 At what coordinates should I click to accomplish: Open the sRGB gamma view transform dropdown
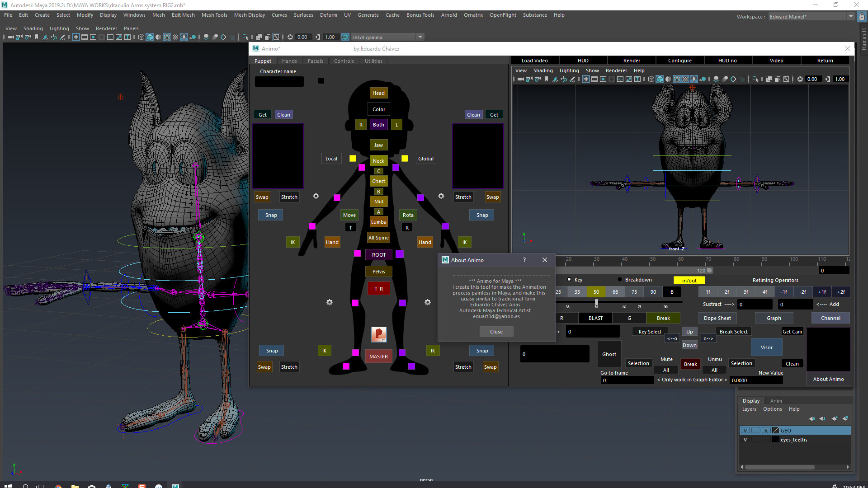420,37
